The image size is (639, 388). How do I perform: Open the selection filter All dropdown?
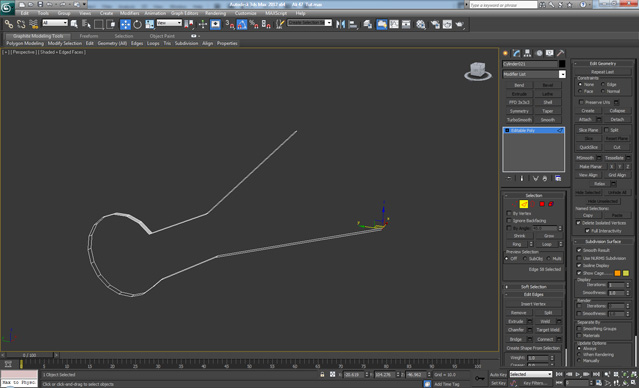pos(55,23)
